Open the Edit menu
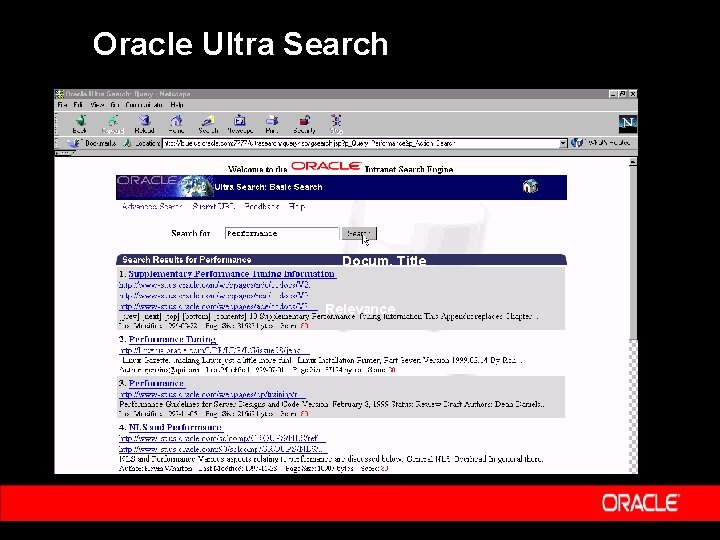720x540 pixels. tap(78, 105)
